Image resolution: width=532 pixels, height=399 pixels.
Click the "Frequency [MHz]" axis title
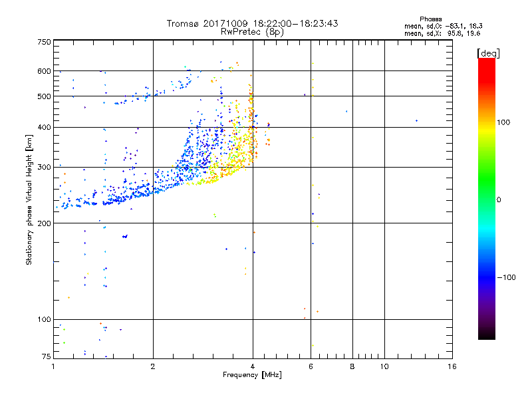pos(252,375)
